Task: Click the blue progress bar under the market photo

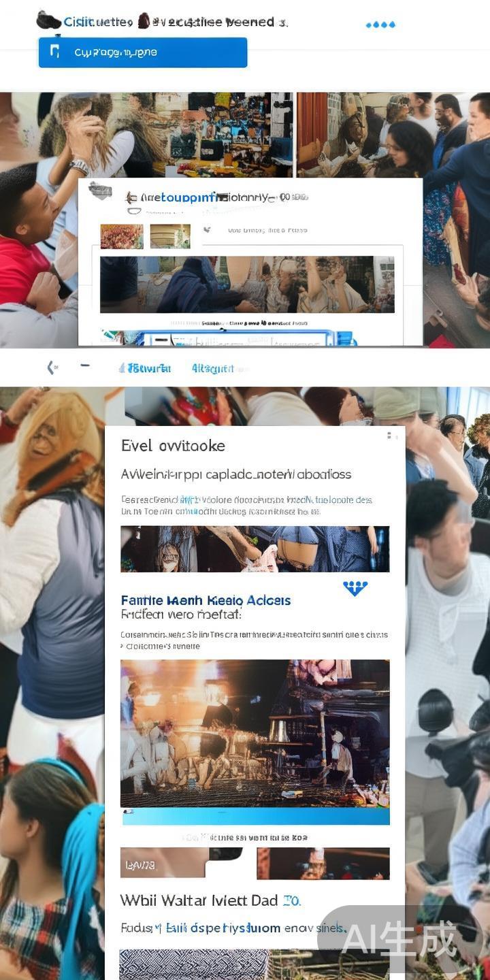Action: pyautogui.click(x=255, y=816)
